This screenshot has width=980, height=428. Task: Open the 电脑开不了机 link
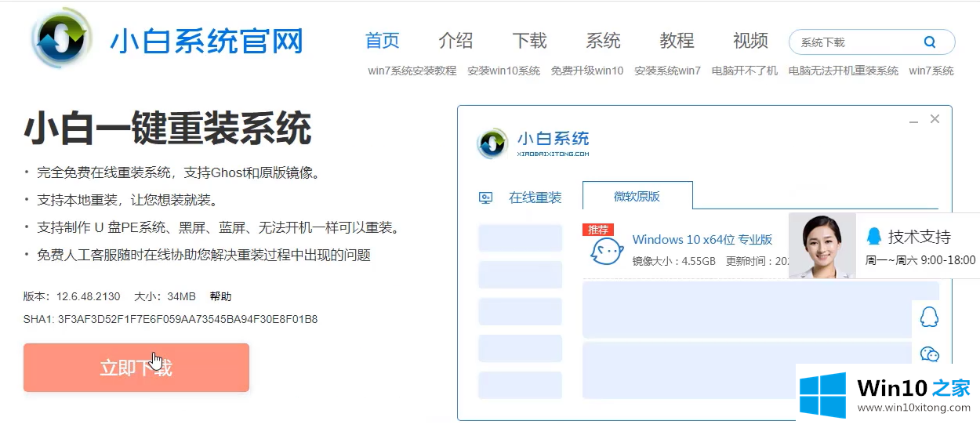tap(745, 71)
